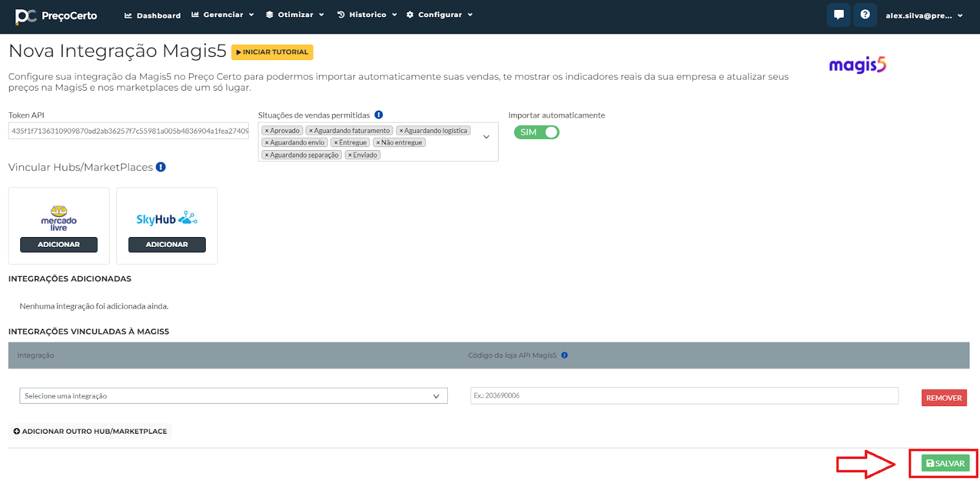Click the Magis5 logo
This screenshot has width=980, height=487.
(858, 64)
